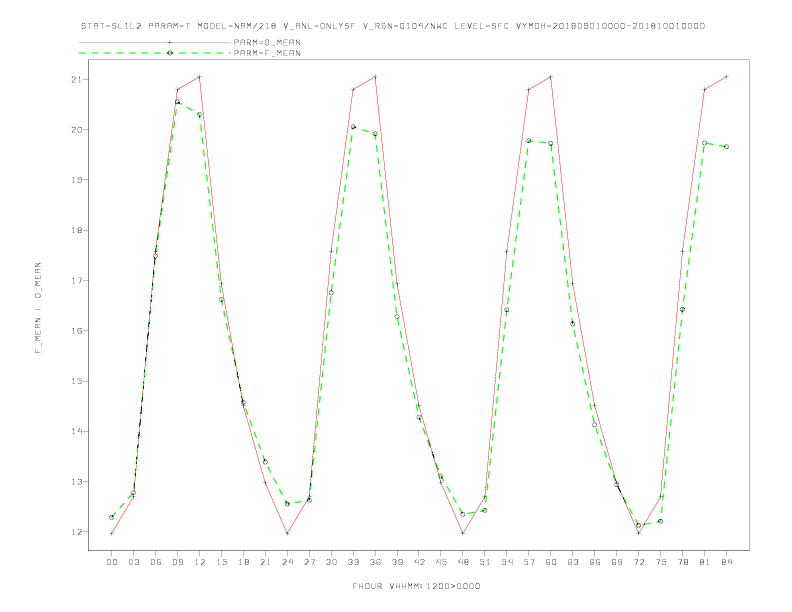Click x-axis forecast hour label 30
Screen dimensions: 792x612
pos(331,562)
